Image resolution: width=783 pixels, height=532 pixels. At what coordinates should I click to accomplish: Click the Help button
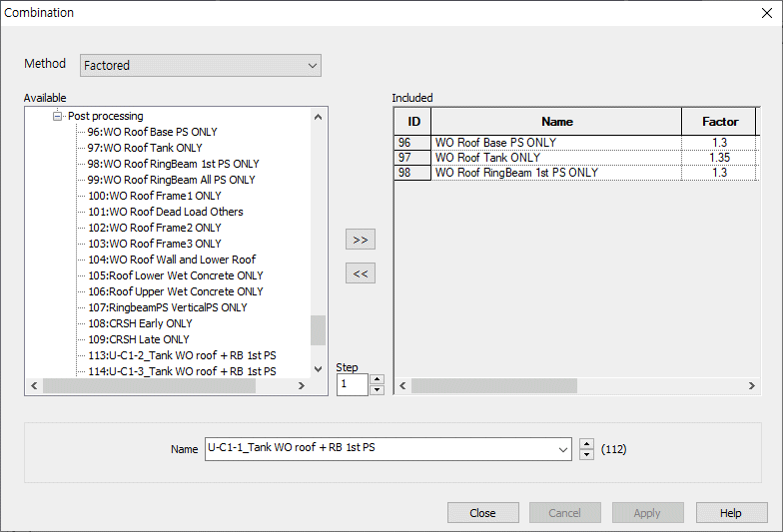731,513
